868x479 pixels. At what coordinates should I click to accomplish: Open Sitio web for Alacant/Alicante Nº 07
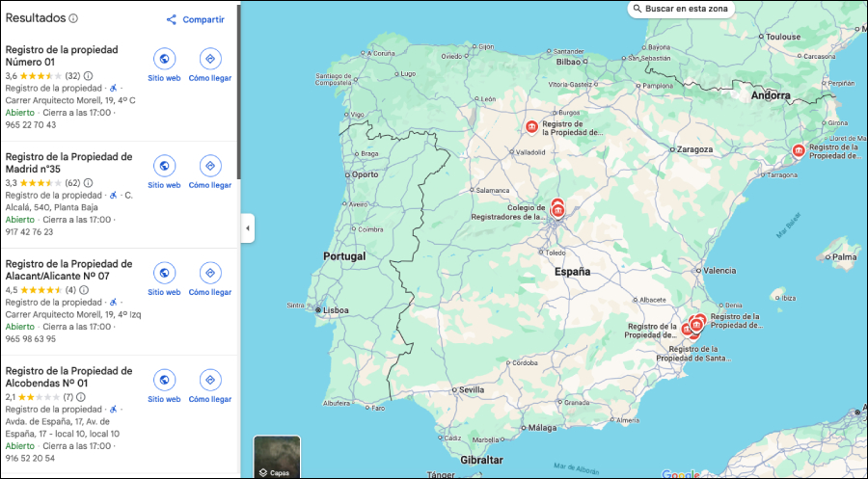[x=164, y=279]
